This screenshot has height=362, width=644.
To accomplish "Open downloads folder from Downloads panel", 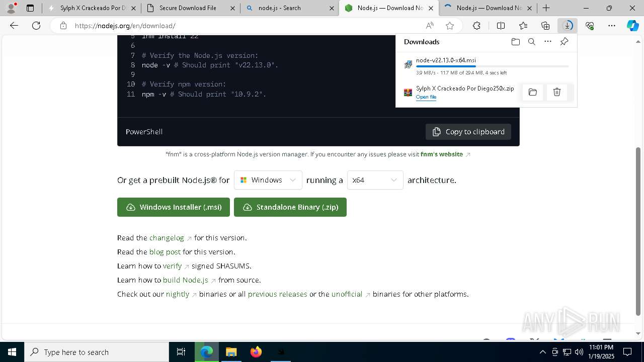I will 515,42.
